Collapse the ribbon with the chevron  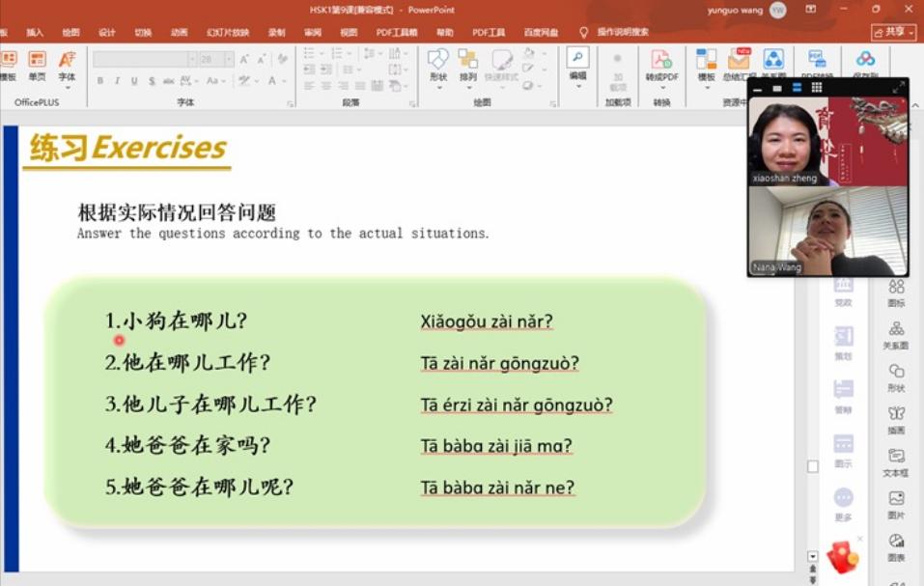(x=915, y=105)
